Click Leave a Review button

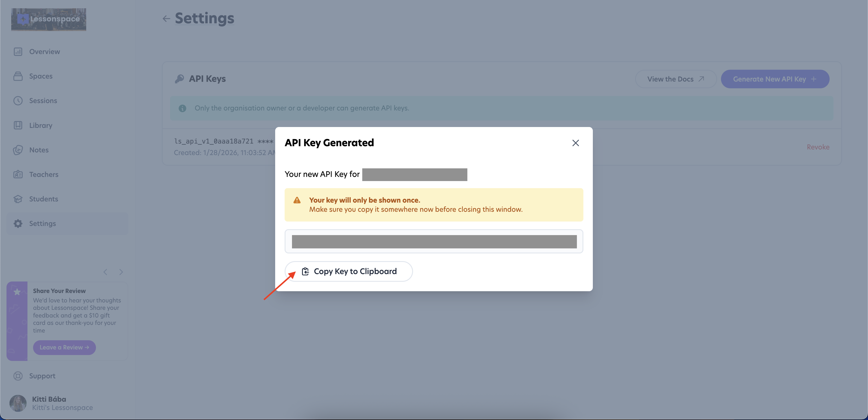point(64,347)
